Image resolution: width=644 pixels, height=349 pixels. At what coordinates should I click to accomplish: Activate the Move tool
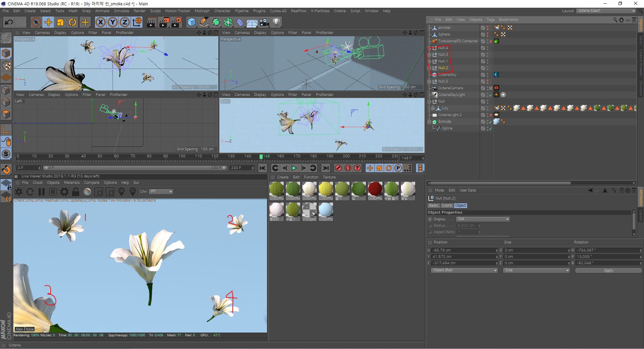(x=48, y=22)
